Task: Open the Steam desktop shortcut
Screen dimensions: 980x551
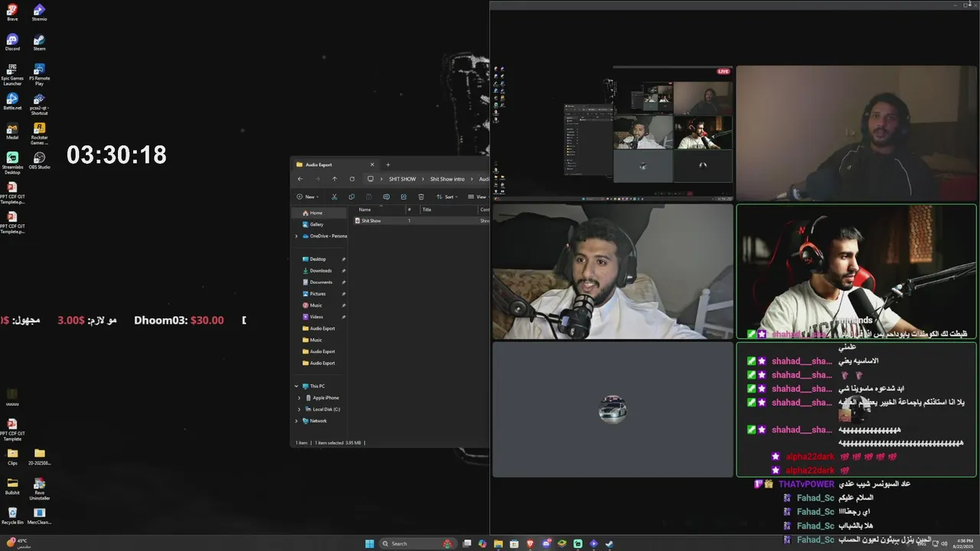Action: tap(39, 42)
